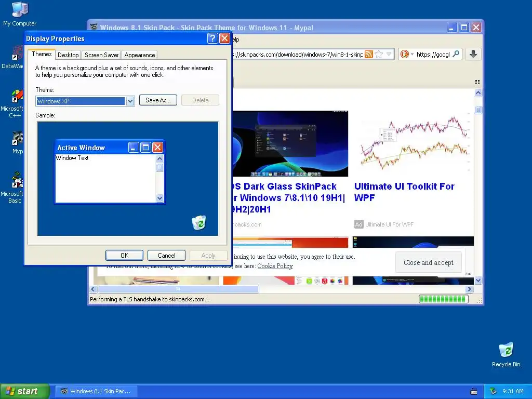
Task: Click the Mypal vertical scroll down arrow
Action: click(478, 280)
